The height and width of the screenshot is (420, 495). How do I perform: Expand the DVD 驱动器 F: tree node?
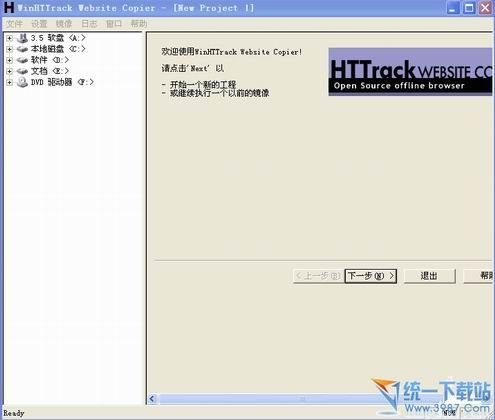(9, 82)
